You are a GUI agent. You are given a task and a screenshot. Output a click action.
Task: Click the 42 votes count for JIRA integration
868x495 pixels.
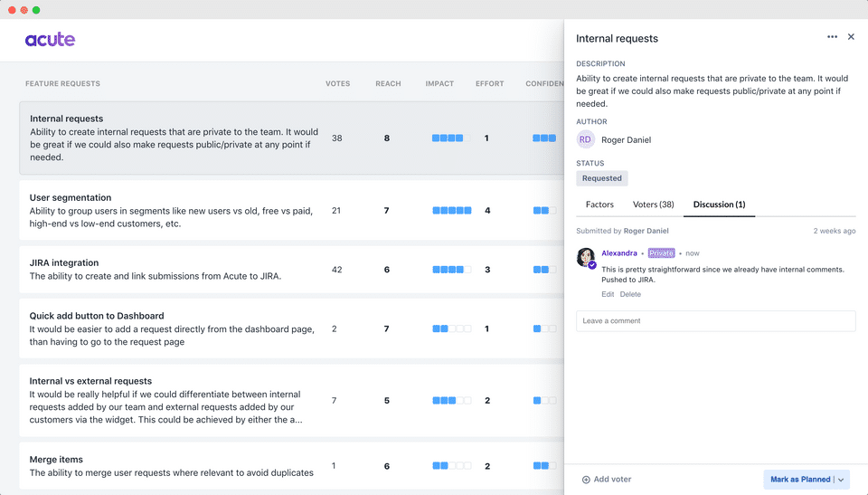click(x=336, y=270)
